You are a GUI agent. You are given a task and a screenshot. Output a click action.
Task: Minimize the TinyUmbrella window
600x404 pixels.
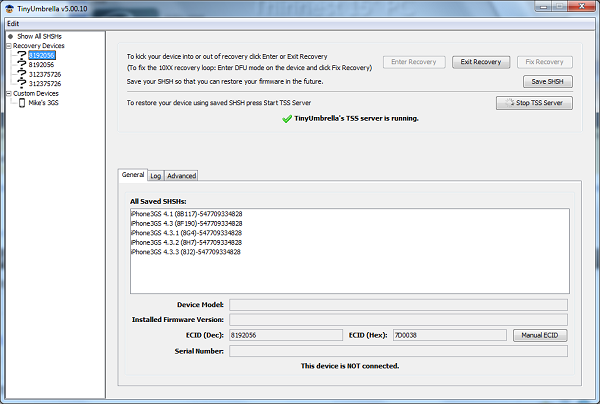pos(543,7)
